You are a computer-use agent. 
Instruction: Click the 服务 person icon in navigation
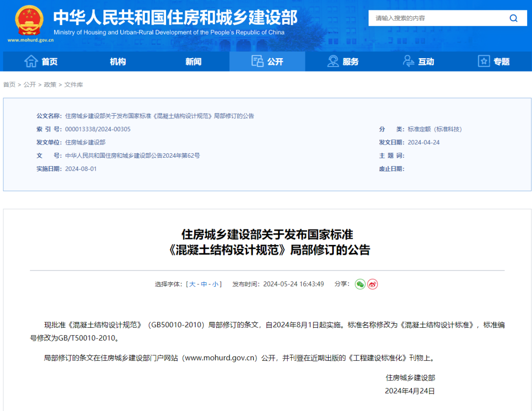pyautogui.click(x=332, y=61)
